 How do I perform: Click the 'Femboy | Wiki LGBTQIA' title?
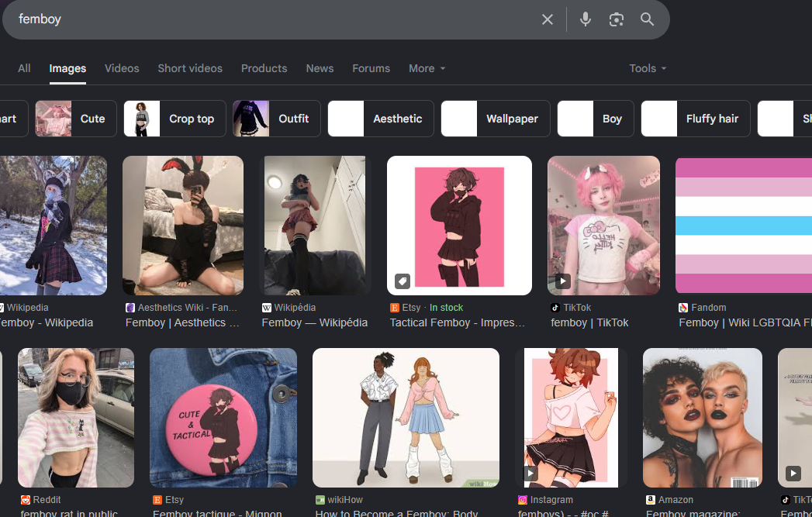[745, 322]
